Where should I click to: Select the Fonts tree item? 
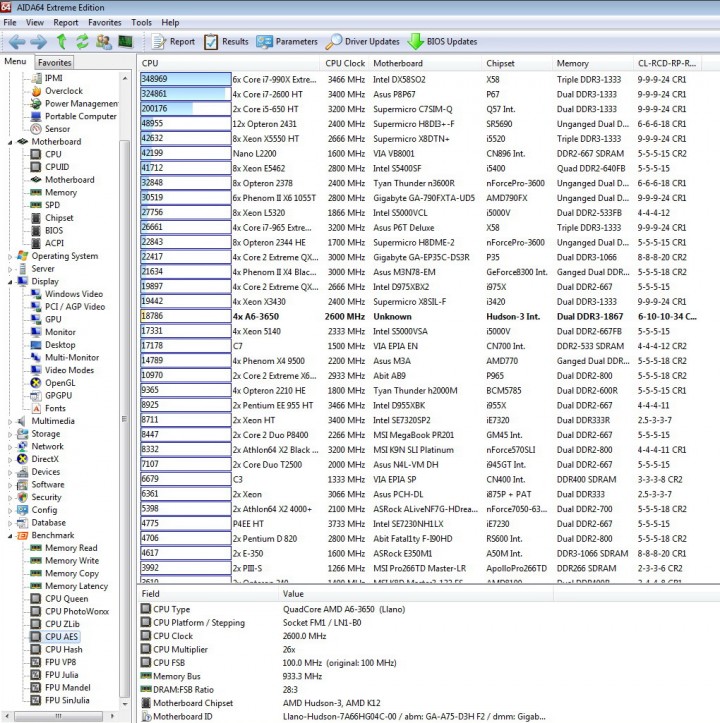coord(55,409)
